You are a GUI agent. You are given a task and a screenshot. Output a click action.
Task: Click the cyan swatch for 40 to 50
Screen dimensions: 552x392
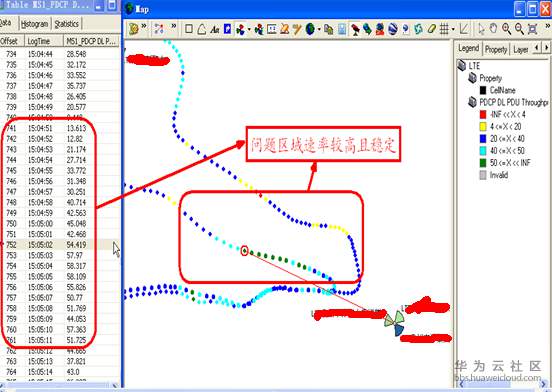[483, 151]
